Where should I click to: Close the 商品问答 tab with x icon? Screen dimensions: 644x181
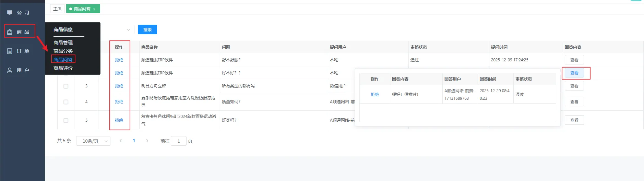tap(94, 9)
